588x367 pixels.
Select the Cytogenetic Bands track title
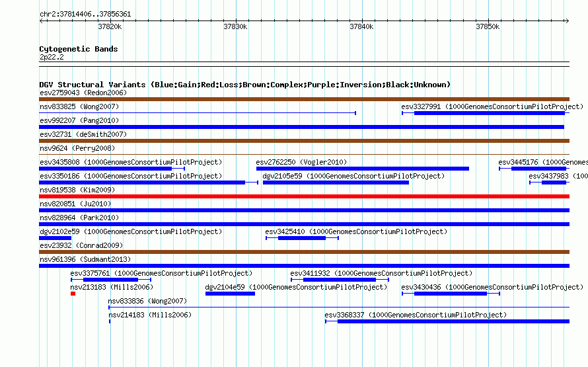pos(79,49)
